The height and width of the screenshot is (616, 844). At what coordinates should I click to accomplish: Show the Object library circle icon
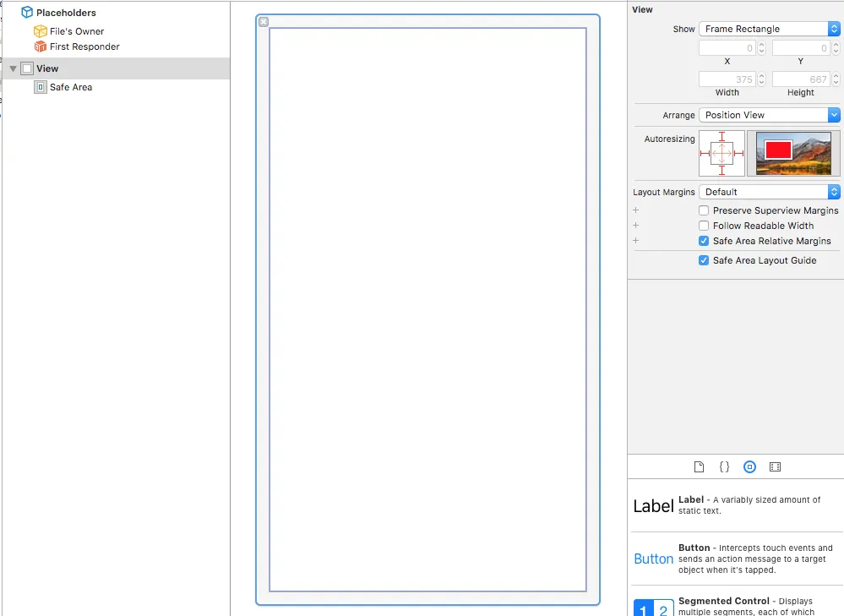click(x=749, y=466)
